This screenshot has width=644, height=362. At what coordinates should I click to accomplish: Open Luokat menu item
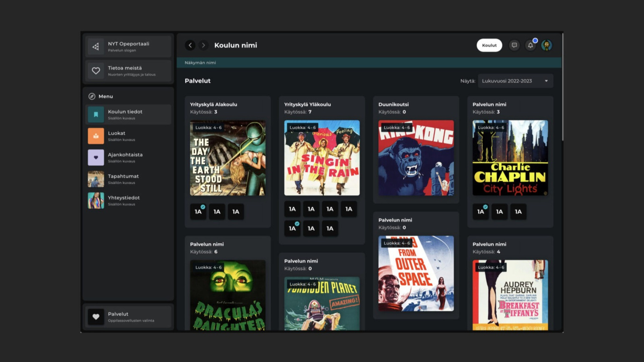128,136
